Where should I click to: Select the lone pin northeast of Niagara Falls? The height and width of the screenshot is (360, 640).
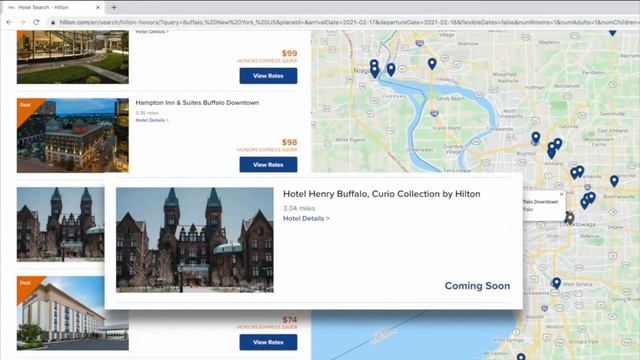432,63
